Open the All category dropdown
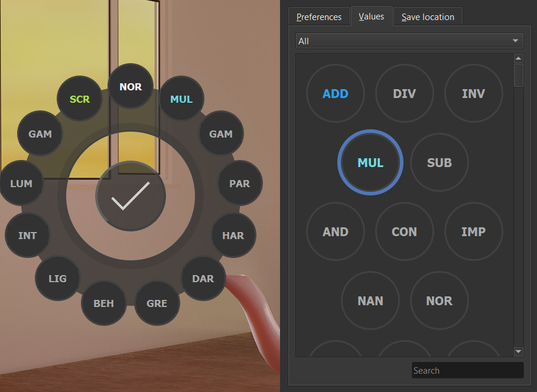 pos(409,41)
